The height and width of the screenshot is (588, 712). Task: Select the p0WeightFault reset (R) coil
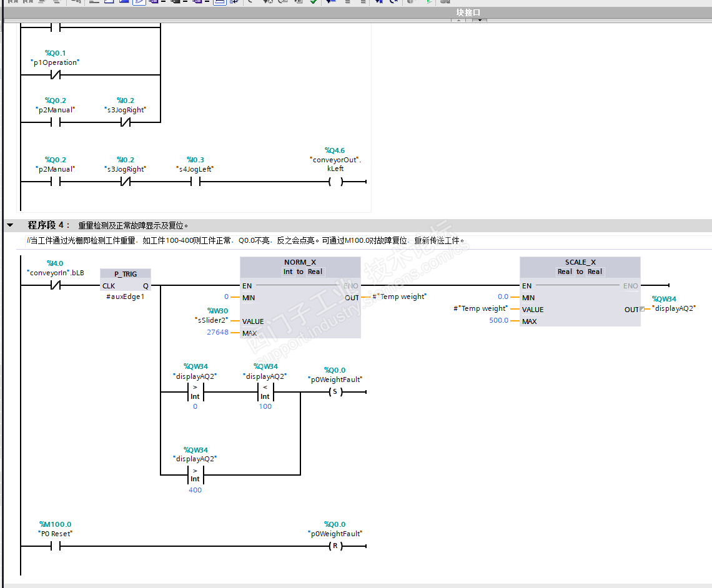click(x=335, y=546)
